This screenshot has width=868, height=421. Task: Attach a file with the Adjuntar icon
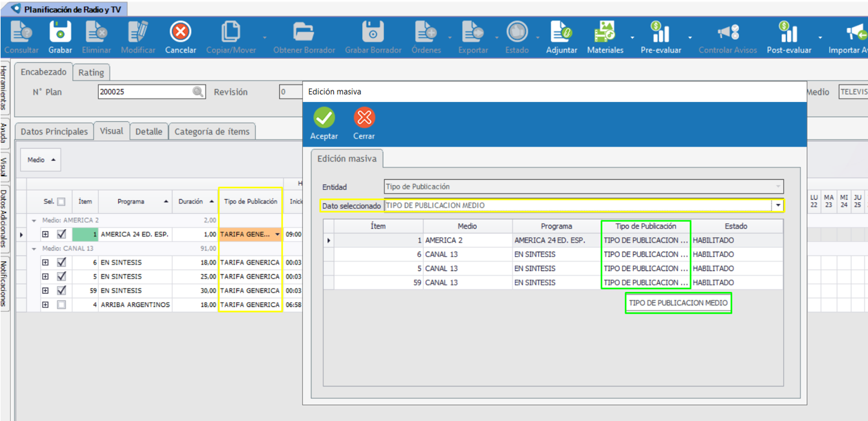pos(562,31)
